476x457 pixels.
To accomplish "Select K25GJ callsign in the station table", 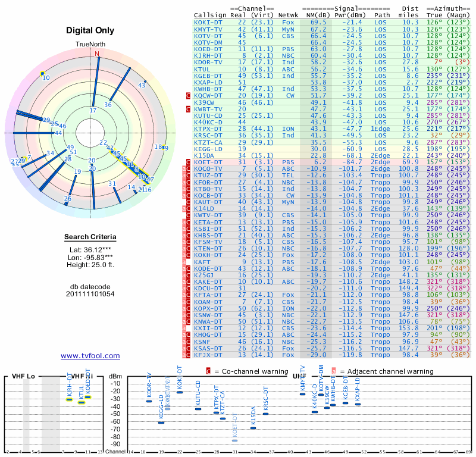I will [204, 275].
